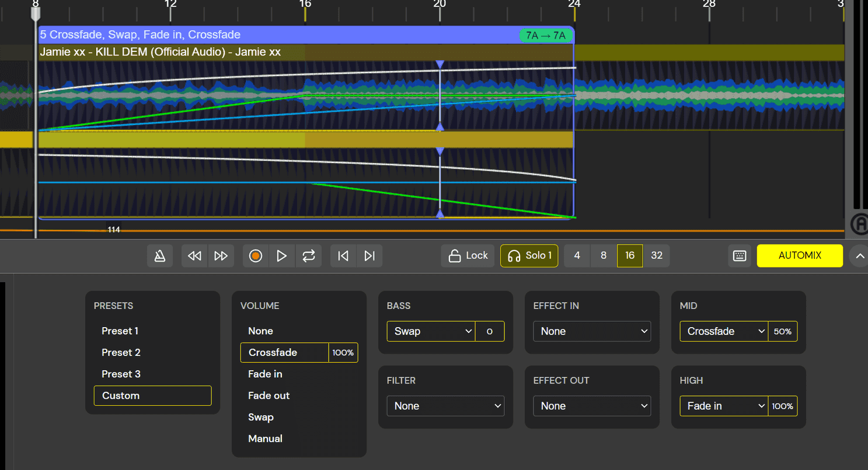Select the 32 beat length option
The image size is (868, 470).
pos(657,255)
